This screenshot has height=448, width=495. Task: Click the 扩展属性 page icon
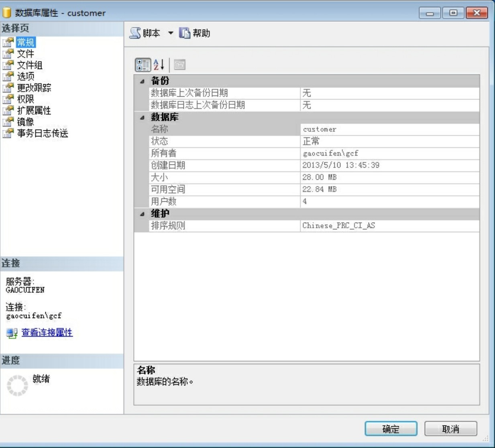point(8,110)
